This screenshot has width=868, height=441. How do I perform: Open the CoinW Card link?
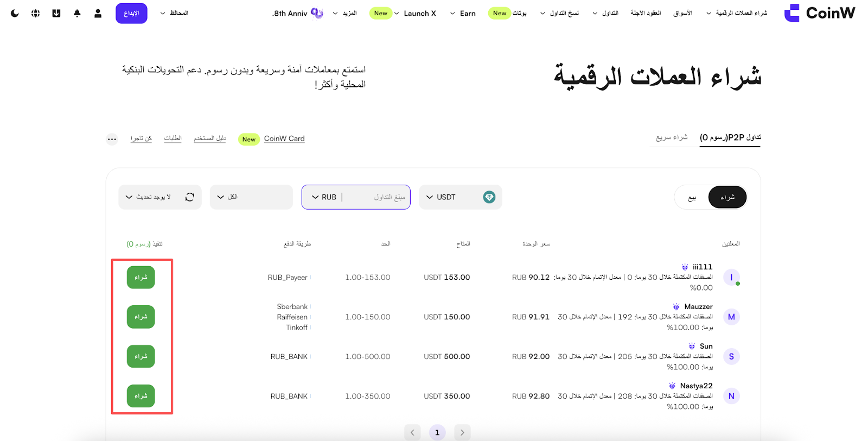click(284, 138)
